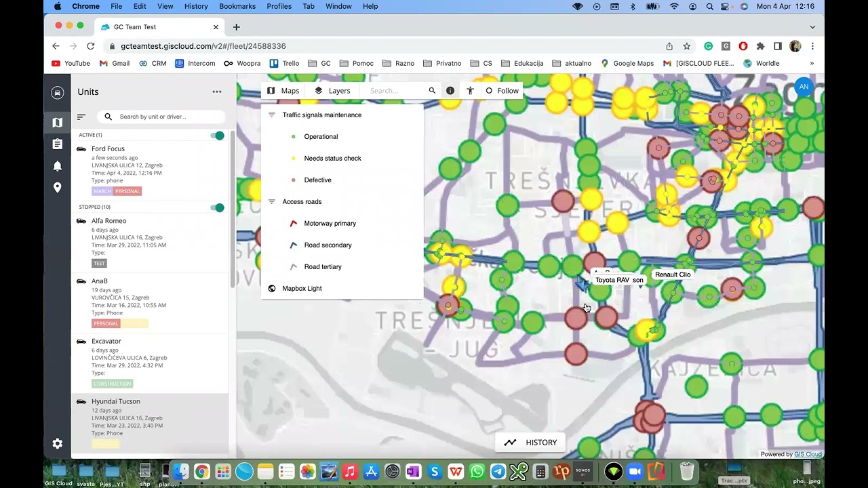Open Google Maps bookmark
Image resolution: width=868 pixels, height=488 pixels.
coord(627,64)
